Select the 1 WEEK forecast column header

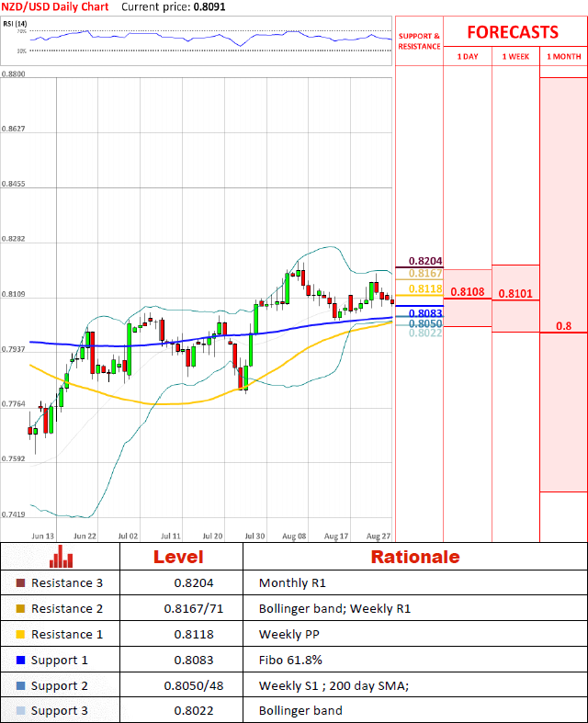[515, 57]
